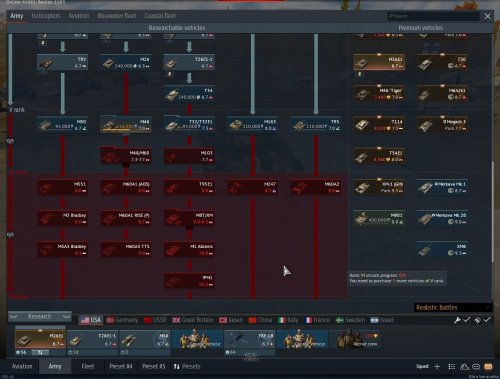Select the M1 Abrams vehicle icon
The width and height of the screenshot is (500, 379).
(189, 249)
